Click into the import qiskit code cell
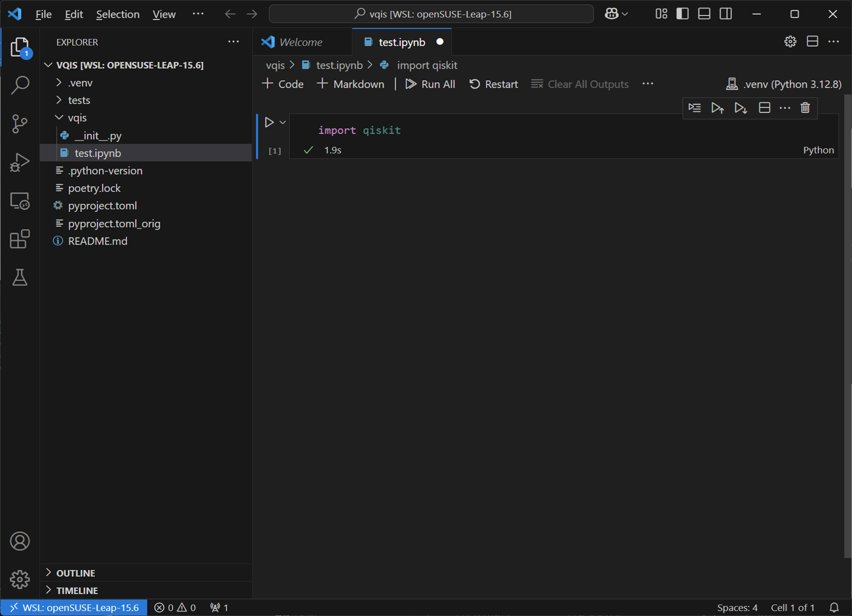This screenshot has width=852, height=616. pos(564,130)
